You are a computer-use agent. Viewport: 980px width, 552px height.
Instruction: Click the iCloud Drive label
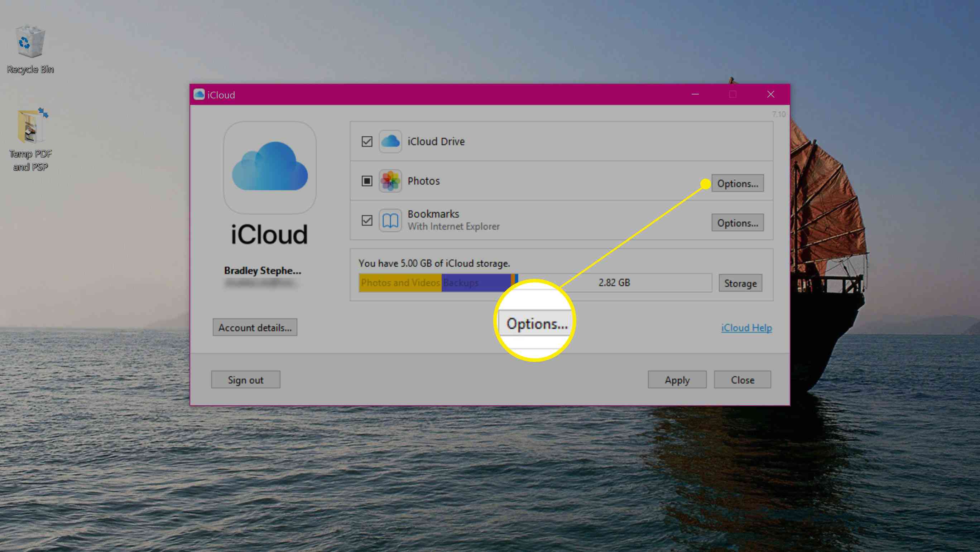[x=436, y=141]
